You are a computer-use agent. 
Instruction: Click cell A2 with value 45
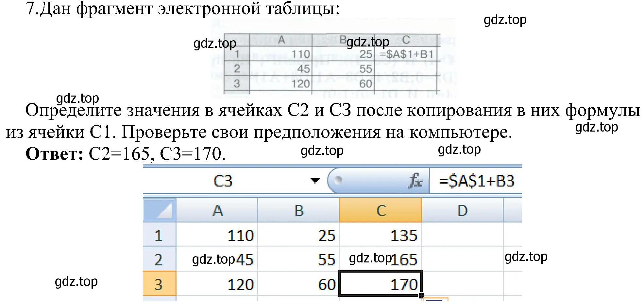point(217,259)
